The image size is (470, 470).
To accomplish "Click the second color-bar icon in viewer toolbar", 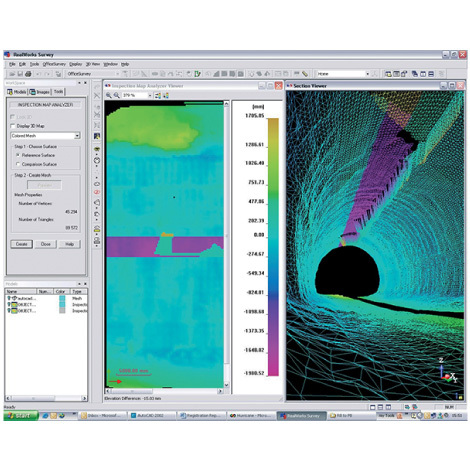I will click(166, 96).
